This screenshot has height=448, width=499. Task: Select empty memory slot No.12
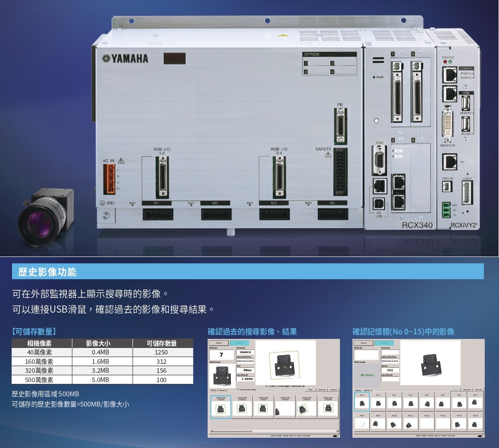(427, 422)
